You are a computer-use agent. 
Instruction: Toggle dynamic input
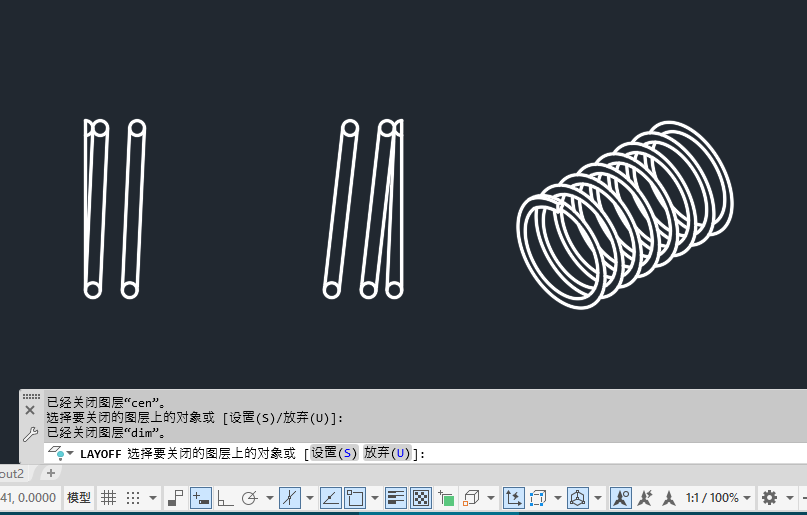(x=201, y=498)
